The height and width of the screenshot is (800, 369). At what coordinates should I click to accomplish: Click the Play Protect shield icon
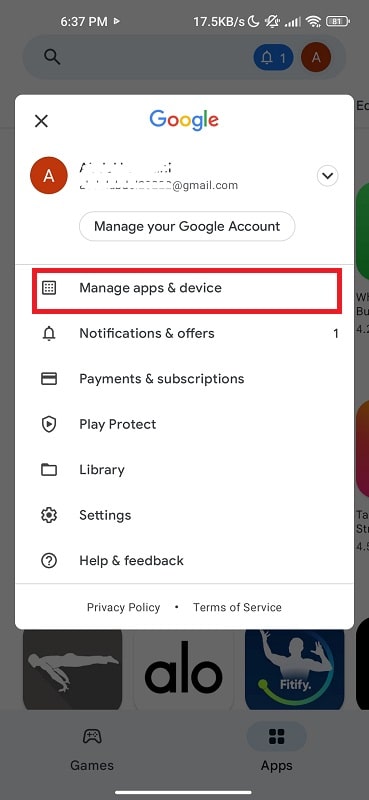point(49,424)
